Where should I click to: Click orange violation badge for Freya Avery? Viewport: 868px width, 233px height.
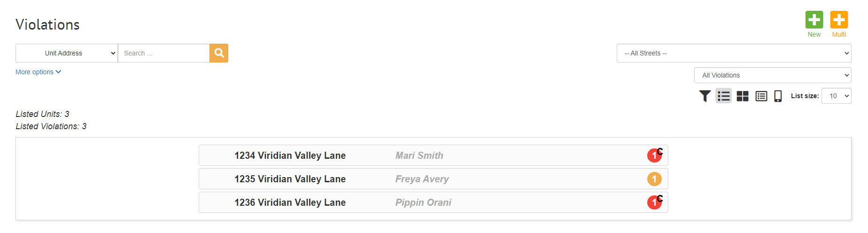(654, 179)
